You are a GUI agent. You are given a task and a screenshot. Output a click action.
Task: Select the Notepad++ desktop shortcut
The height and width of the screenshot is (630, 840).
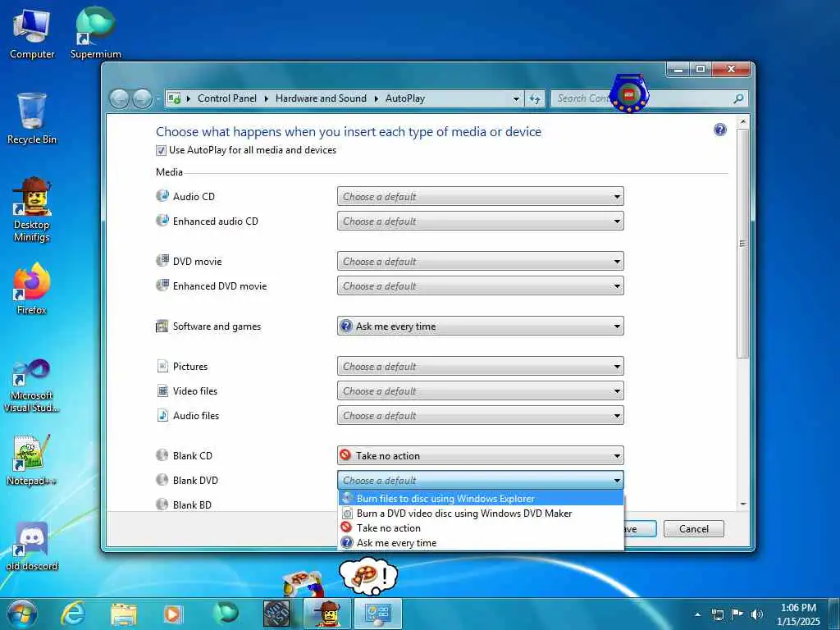click(32, 459)
